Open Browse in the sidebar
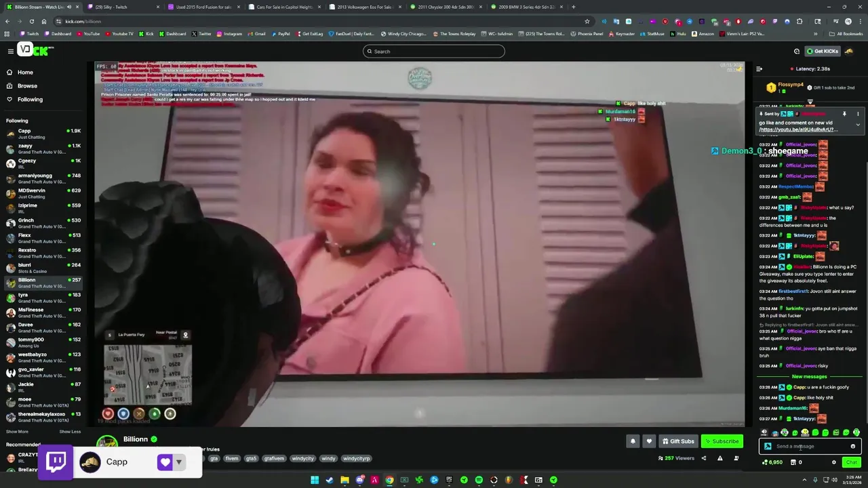Screen dimensions: 868x488 click(43, 85)
